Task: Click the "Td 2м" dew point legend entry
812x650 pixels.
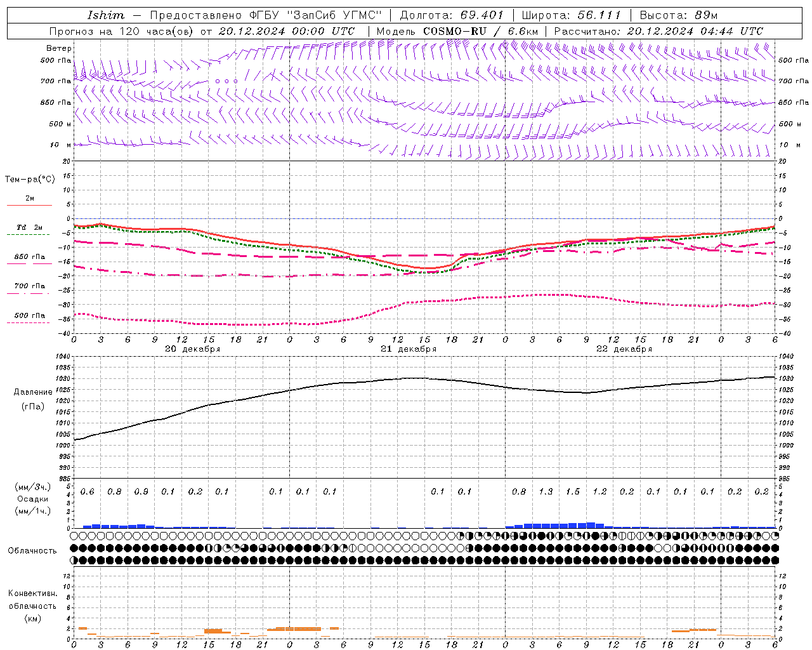Action: (x=30, y=227)
